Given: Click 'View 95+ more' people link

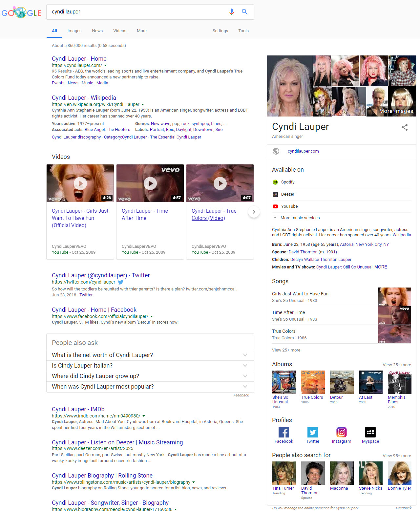Looking at the screenshot, I should (397, 456).
